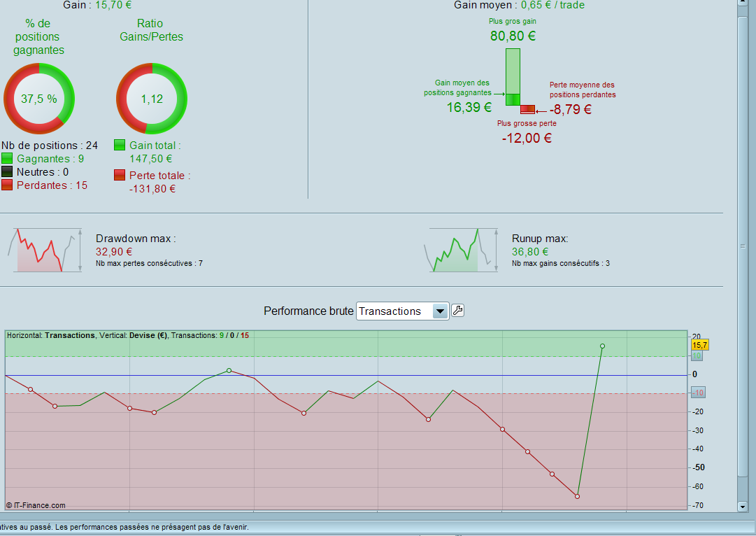Click the red Perdantes legend square

click(7, 185)
